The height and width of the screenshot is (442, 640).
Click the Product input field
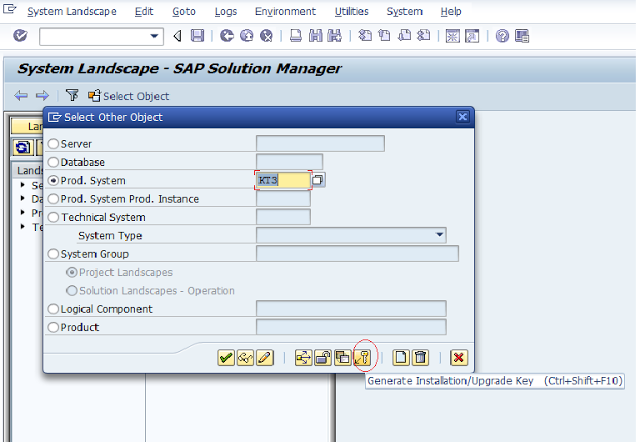351,327
